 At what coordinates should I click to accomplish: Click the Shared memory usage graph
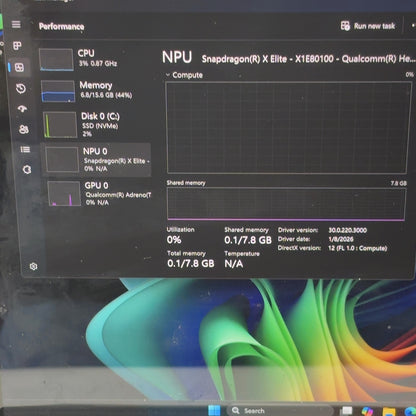(286, 204)
